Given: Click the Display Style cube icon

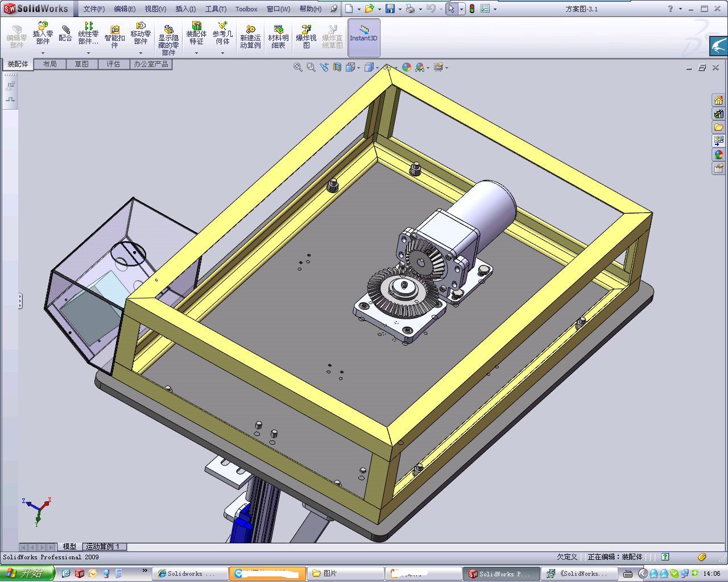Looking at the screenshot, I should tap(369, 67).
